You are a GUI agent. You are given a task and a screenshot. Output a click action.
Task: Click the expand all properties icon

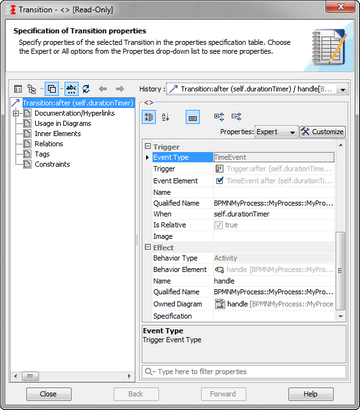click(219, 117)
